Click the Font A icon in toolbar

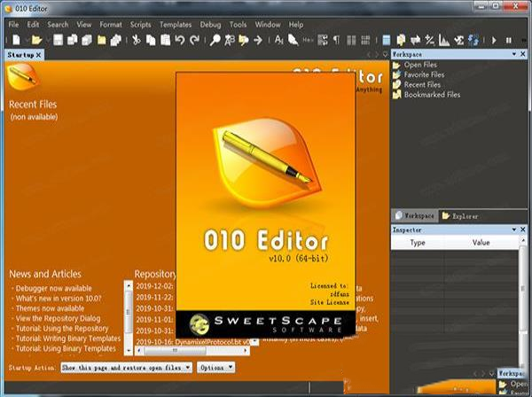(279, 40)
